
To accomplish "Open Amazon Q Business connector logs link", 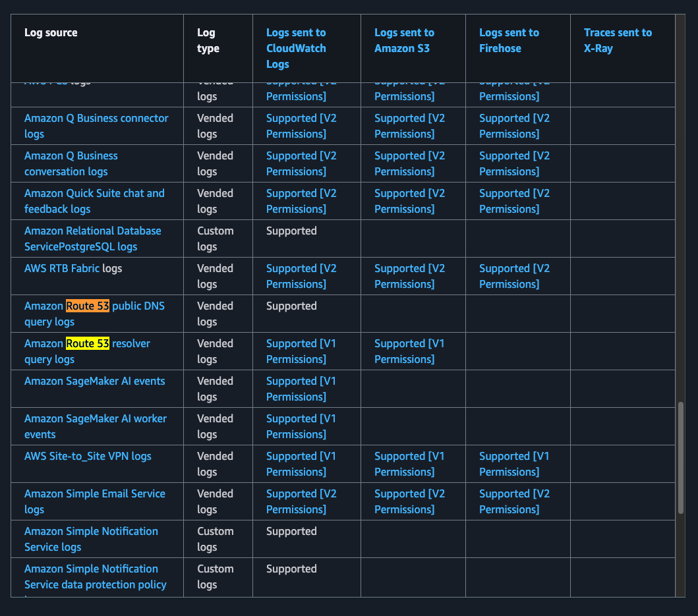I will point(96,126).
